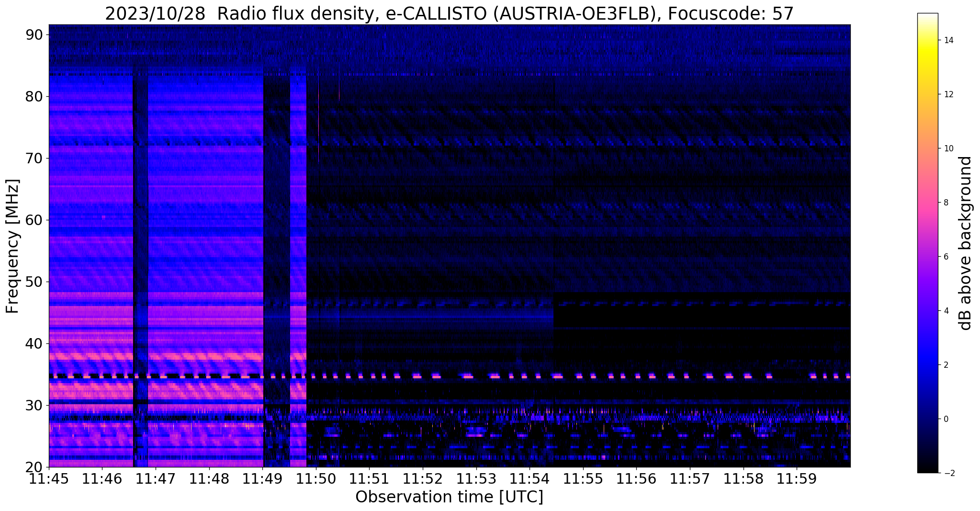Viewport: 980px width, 511px height.
Task: Click the colorbar tick value 6
Action: (x=946, y=257)
